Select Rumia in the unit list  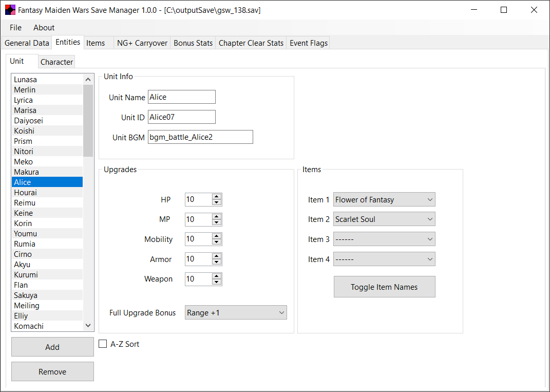coord(47,244)
